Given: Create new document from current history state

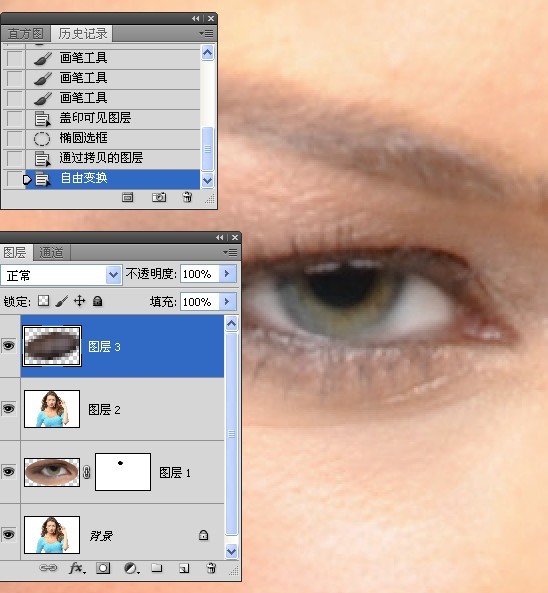Looking at the screenshot, I should click(x=127, y=197).
